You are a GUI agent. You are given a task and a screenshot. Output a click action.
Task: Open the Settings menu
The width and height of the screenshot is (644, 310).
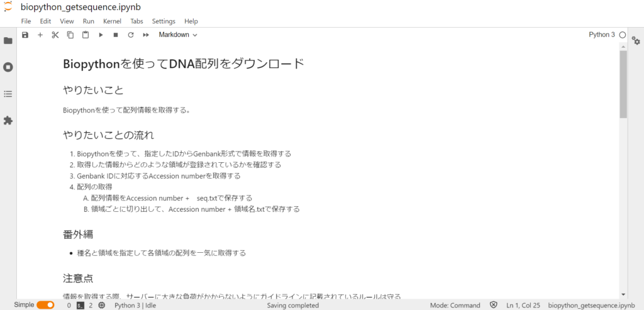click(x=164, y=21)
